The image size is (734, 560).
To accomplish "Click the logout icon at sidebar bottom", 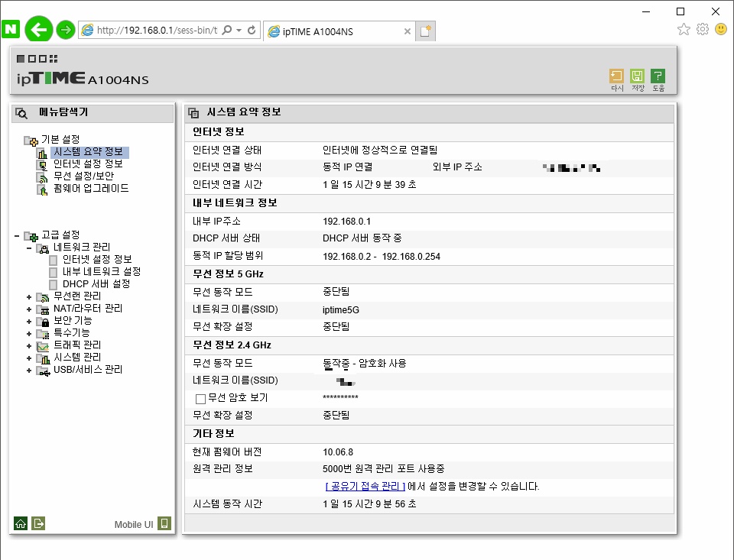I will tap(38, 523).
